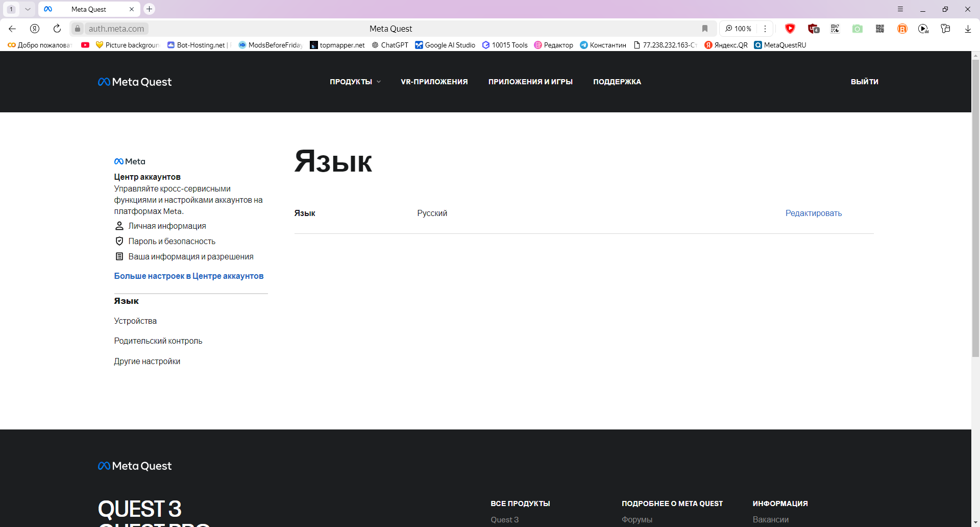Click the auth.meta.com address bar

[116, 29]
